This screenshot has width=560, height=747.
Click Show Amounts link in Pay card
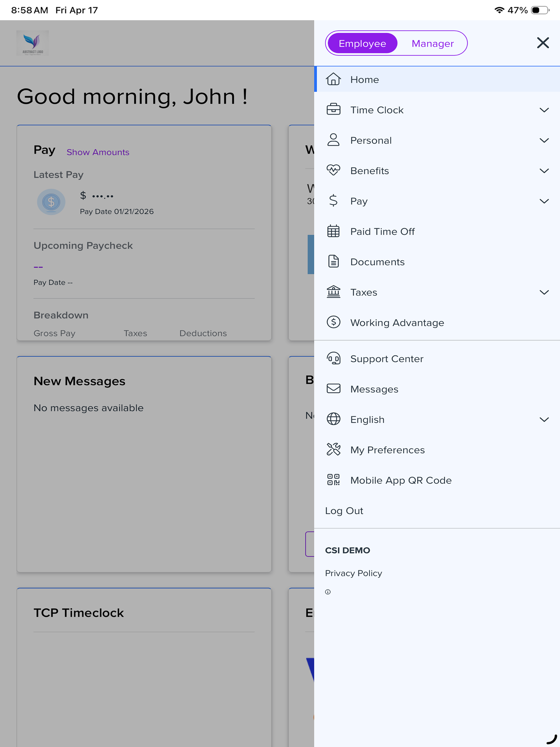click(98, 152)
